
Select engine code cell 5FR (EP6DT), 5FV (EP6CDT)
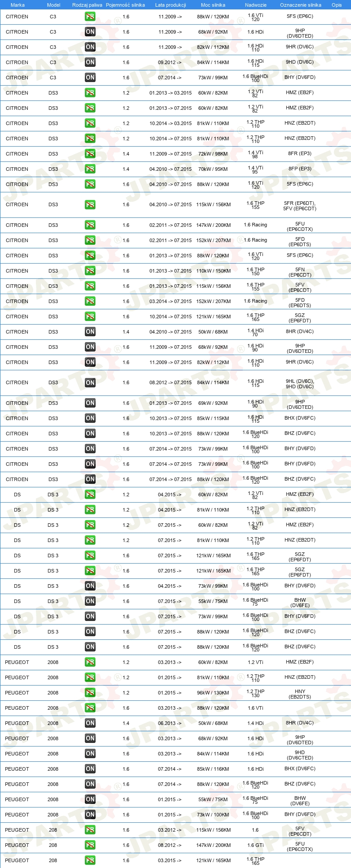coord(300,206)
